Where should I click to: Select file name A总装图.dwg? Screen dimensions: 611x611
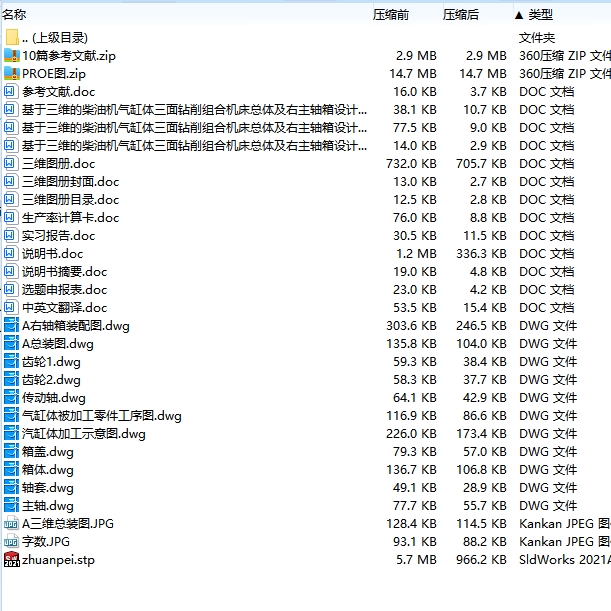[58, 344]
